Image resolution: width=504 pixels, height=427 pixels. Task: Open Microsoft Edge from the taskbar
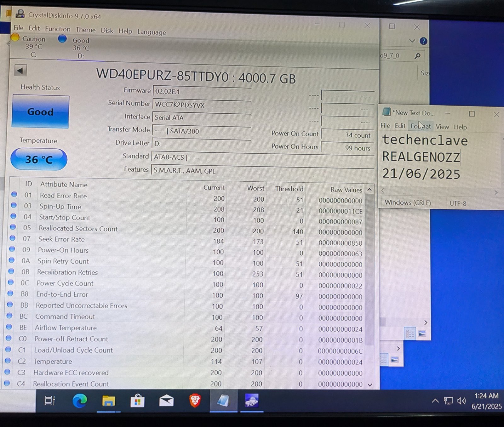[x=80, y=401]
